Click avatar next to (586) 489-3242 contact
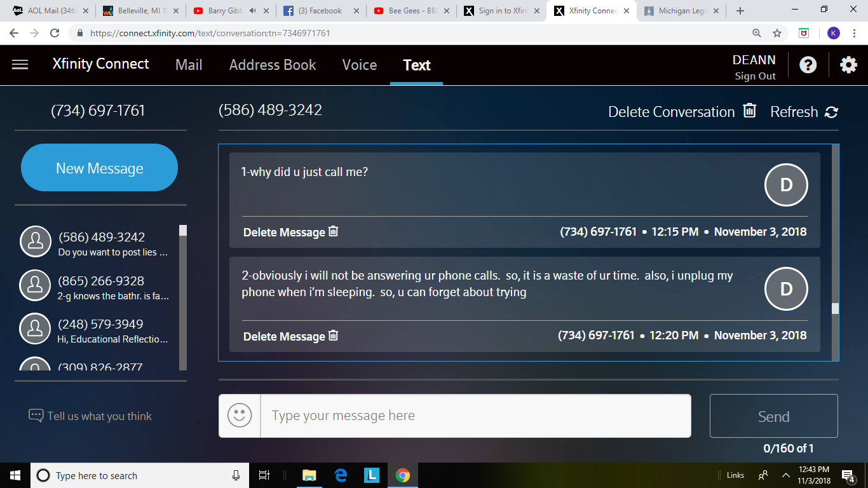868x488 pixels. 36,241
